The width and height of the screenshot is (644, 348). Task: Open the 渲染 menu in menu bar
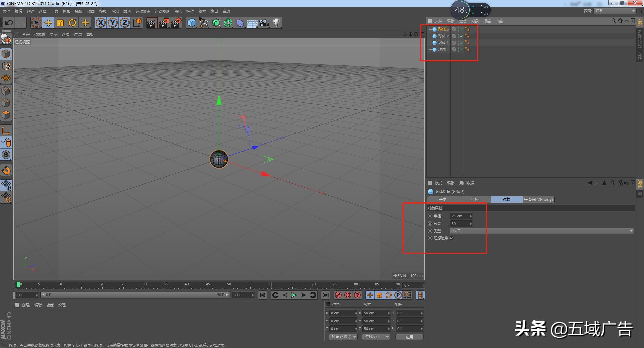[115, 11]
